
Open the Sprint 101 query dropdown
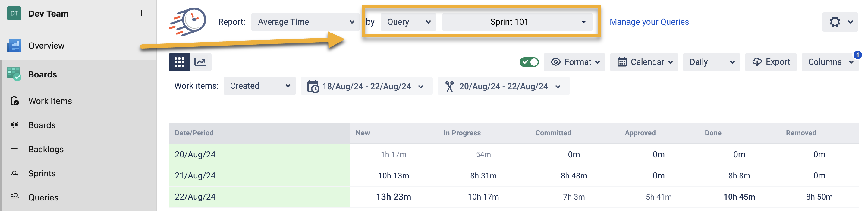pos(517,22)
